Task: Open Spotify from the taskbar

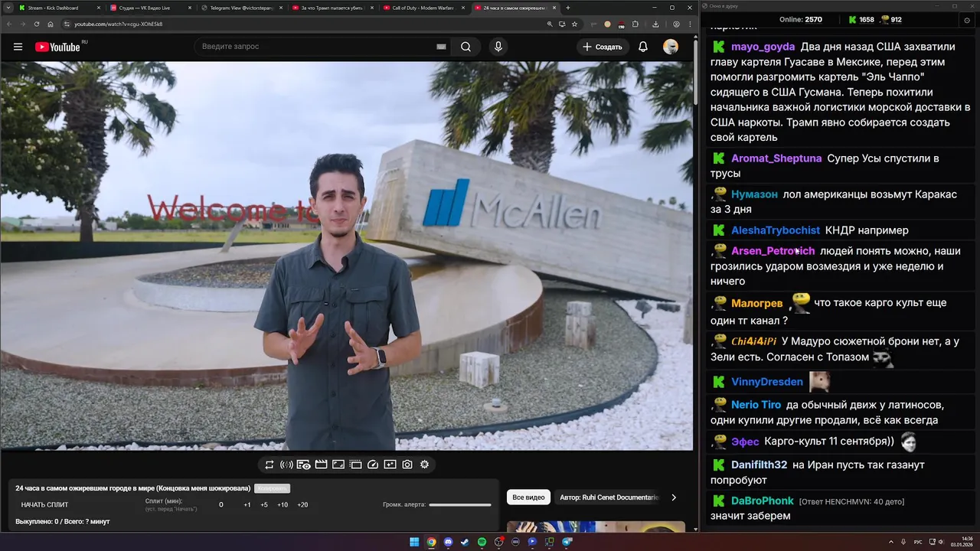Action: point(482,542)
